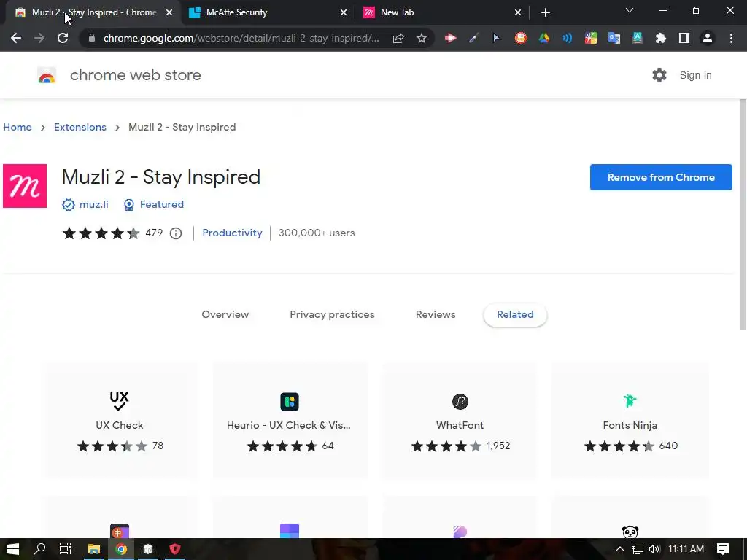The width and height of the screenshot is (747, 560).
Task: Click the UX Check icon
Action: click(119, 401)
